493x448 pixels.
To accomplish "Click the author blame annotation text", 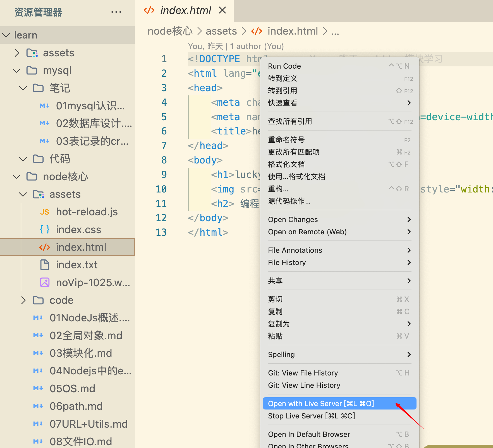I will pyautogui.click(x=236, y=46).
